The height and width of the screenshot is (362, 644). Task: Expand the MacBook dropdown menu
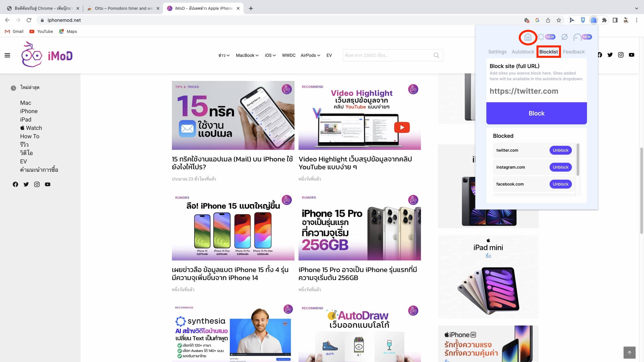247,55
